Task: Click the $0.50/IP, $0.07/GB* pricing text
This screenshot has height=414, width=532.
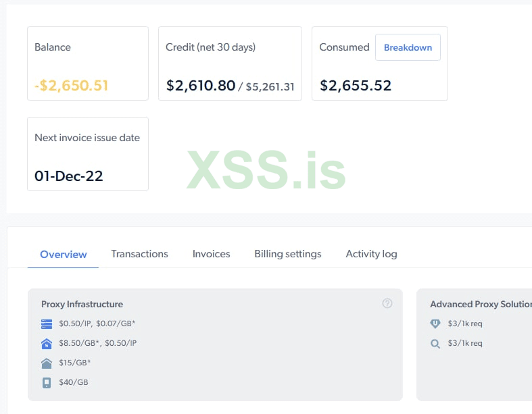Action: coord(97,324)
